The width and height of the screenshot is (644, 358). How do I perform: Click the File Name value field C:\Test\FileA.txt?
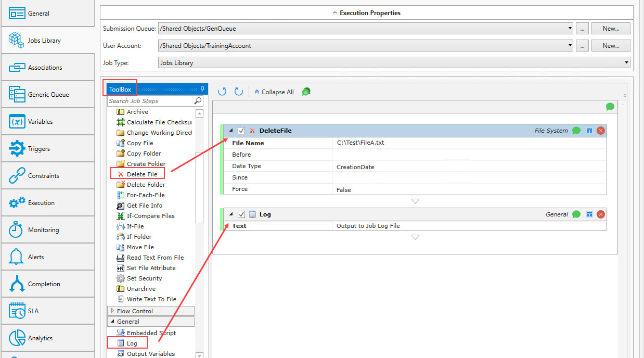click(468, 143)
